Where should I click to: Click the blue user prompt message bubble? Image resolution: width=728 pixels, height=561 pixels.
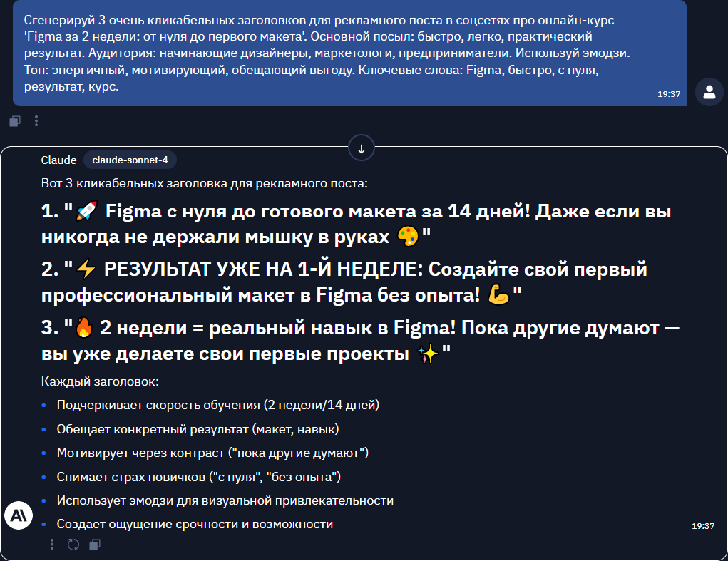(x=349, y=53)
